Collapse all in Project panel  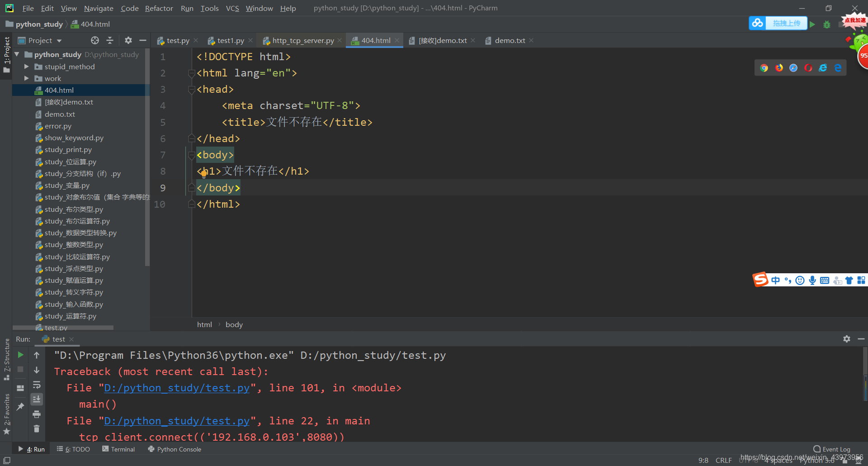[x=110, y=40]
